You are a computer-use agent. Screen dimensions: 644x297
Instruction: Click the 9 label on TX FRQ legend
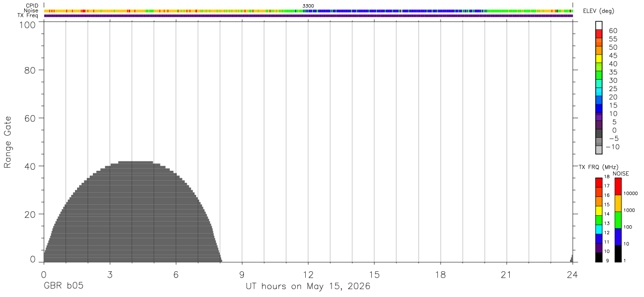pyautogui.click(x=607, y=260)
